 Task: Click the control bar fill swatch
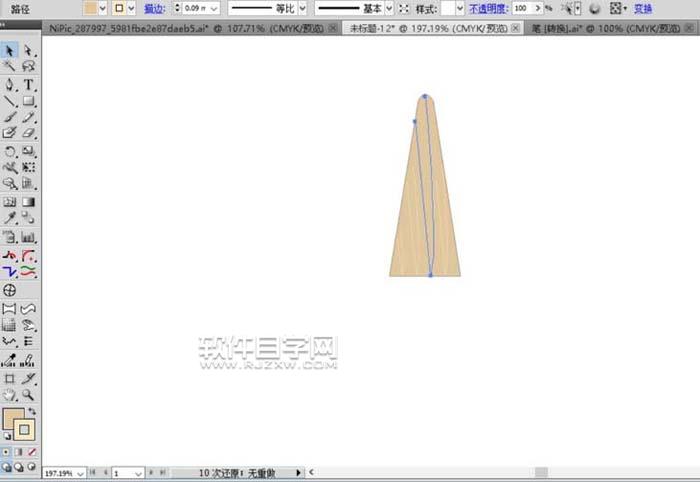(x=91, y=8)
